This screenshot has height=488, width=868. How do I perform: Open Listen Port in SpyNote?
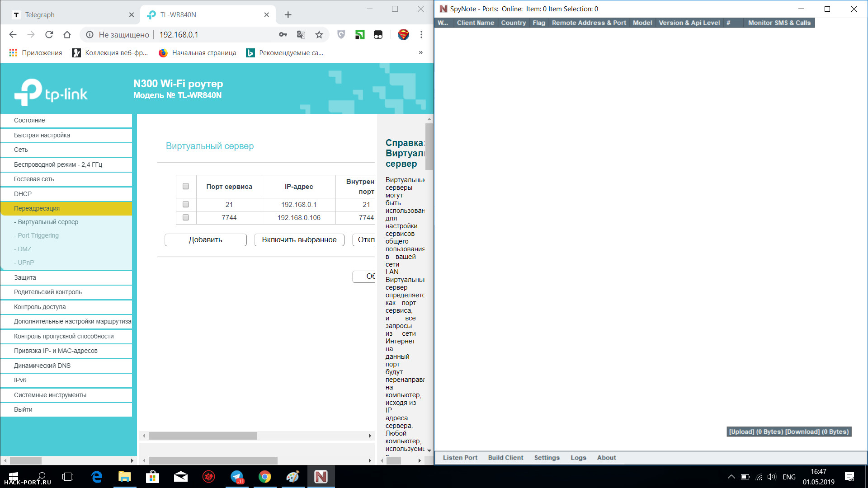(x=460, y=458)
